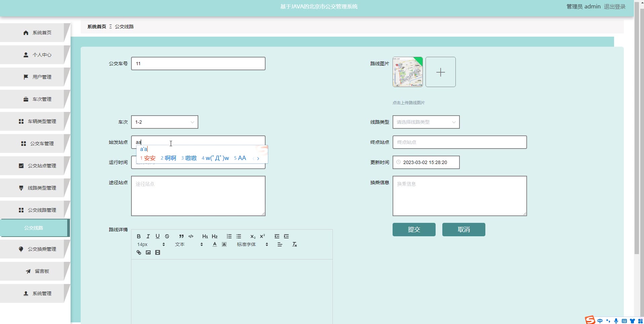Toggle bold in route details editor

[139, 236]
